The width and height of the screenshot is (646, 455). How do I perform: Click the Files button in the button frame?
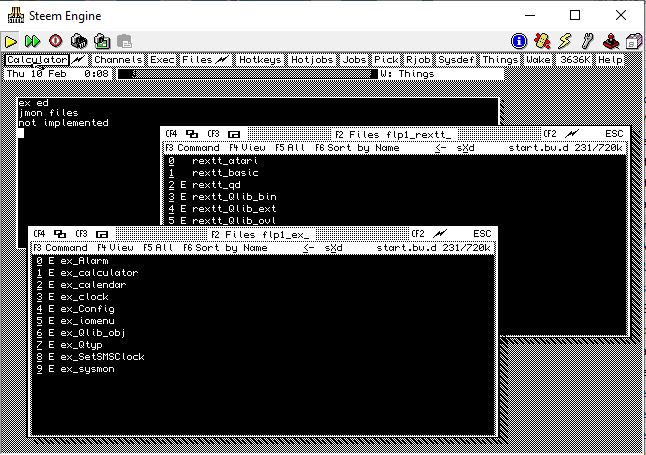pos(197,60)
